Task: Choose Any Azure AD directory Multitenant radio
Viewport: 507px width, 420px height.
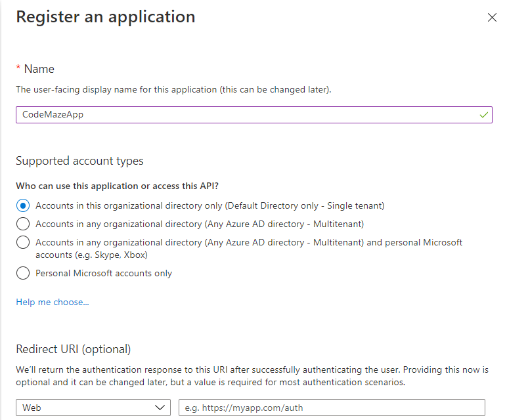Action: tap(23, 224)
